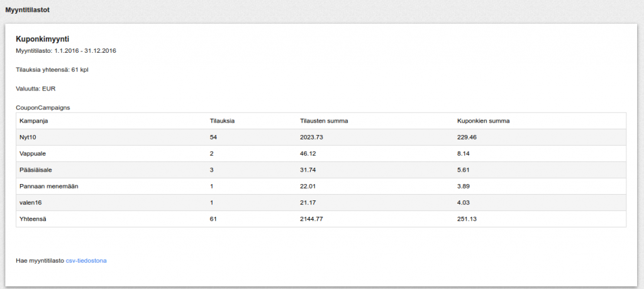Click the Pannaan menemään campaign row
644x289 pixels.
tap(321, 187)
